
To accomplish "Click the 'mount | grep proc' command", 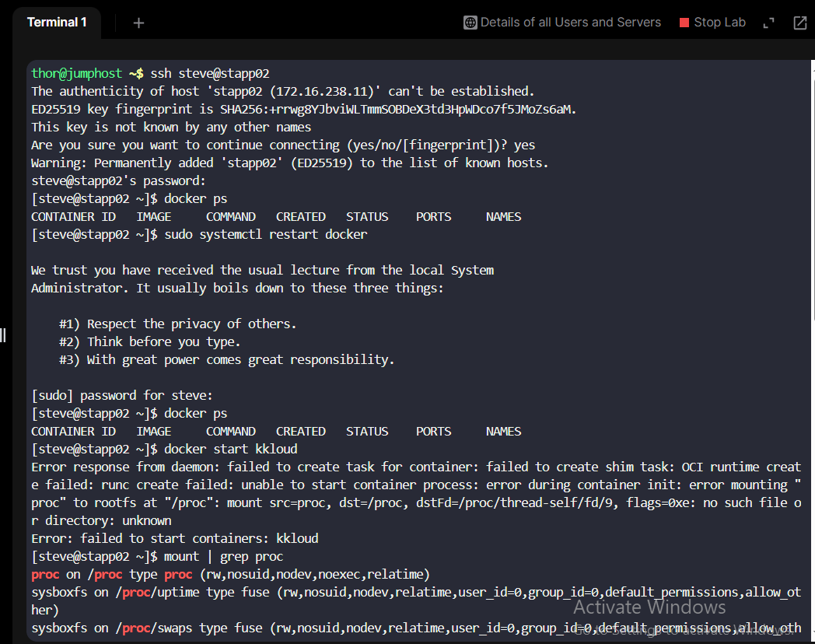I will click(223, 557).
